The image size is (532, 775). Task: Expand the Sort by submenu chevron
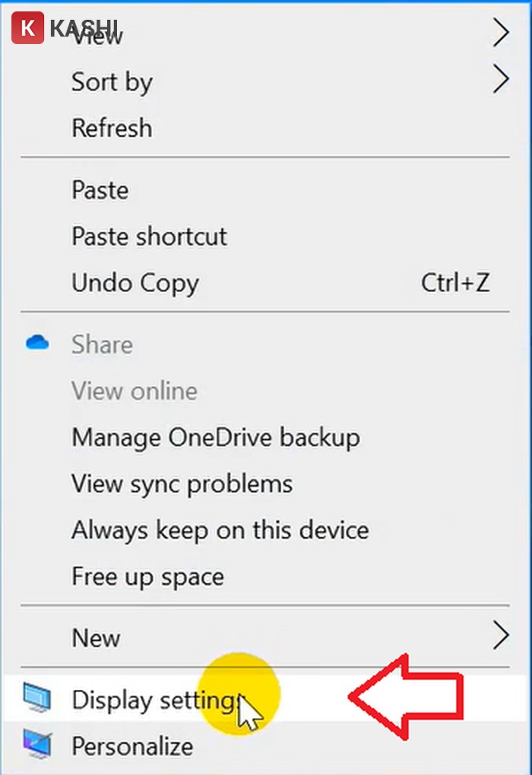501,78
